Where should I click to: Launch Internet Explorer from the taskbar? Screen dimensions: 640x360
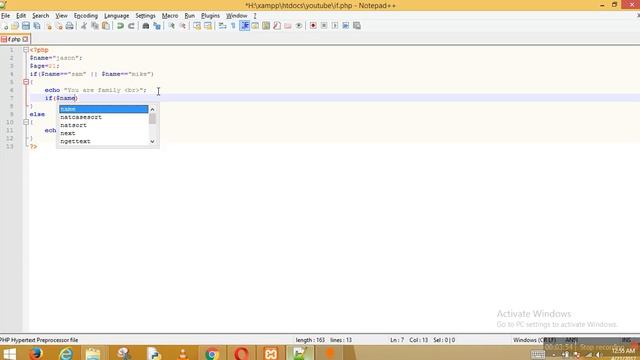click(x=66, y=353)
